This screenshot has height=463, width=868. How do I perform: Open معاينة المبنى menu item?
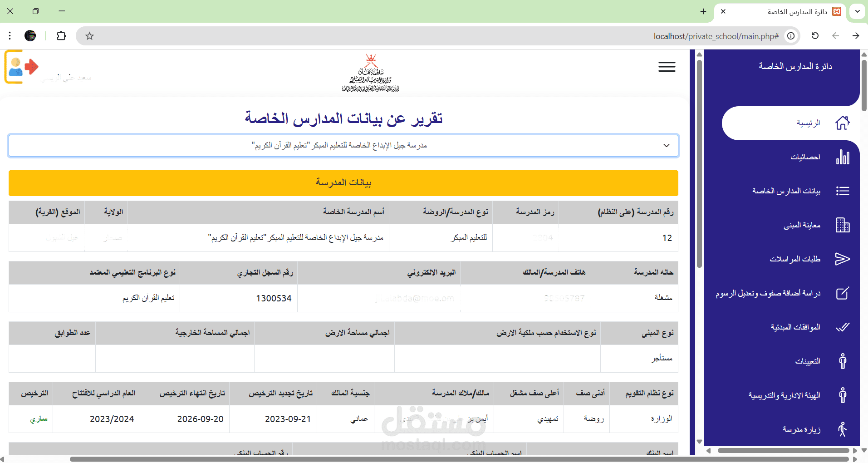pos(802,225)
